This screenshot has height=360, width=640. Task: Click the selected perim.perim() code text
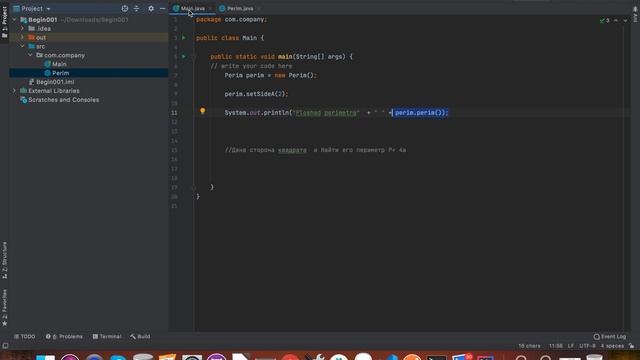[x=420, y=113]
